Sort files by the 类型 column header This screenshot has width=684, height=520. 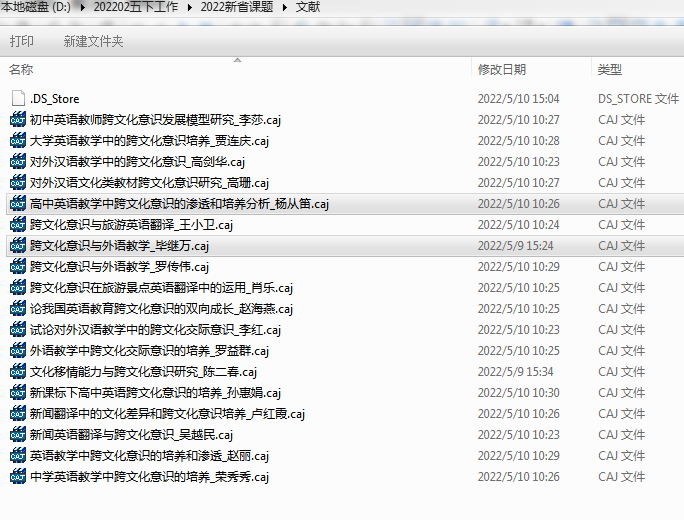coord(609,69)
